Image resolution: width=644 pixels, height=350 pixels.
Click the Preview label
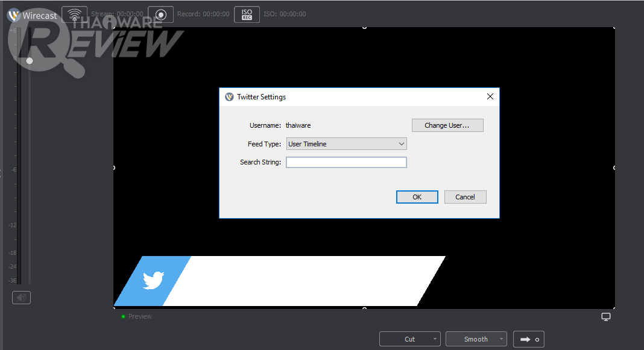tap(140, 316)
